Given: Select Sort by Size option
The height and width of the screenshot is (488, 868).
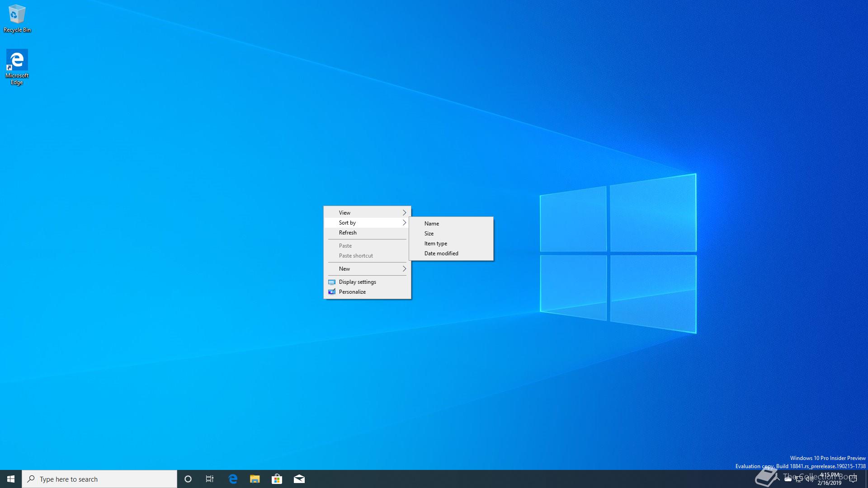Looking at the screenshot, I should click(x=429, y=233).
